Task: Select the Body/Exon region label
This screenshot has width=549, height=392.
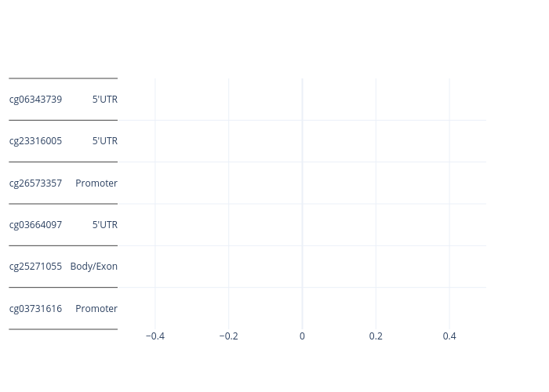Action: (x=94, y=267)
